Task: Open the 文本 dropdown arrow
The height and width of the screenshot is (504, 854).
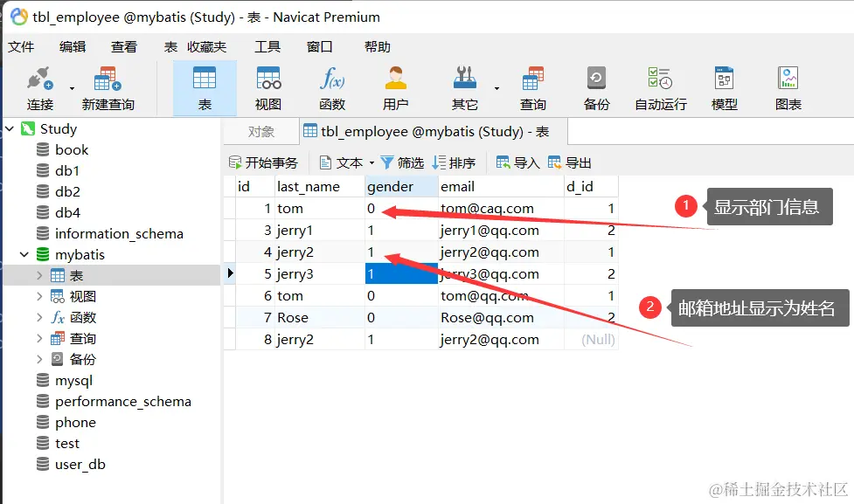Action: tap(372, 162)
